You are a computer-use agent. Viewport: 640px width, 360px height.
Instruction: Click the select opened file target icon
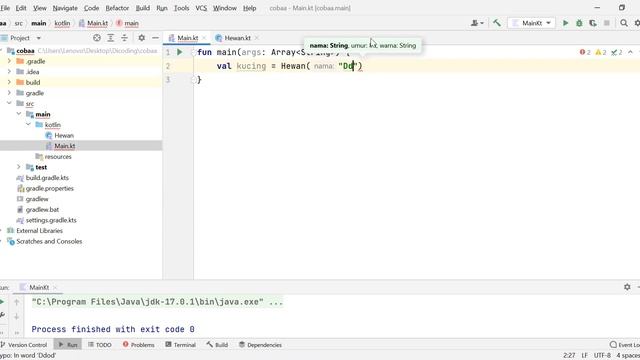tap(97, 38)
